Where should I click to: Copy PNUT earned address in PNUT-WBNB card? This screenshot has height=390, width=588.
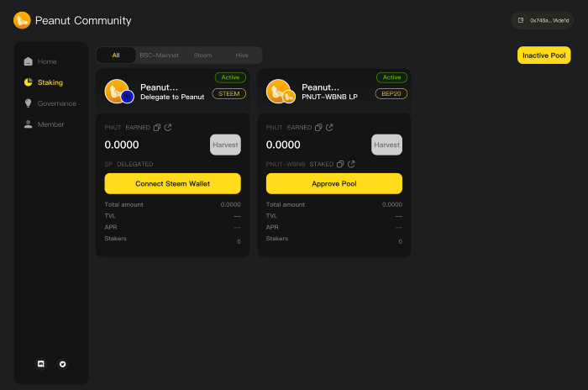318,128
